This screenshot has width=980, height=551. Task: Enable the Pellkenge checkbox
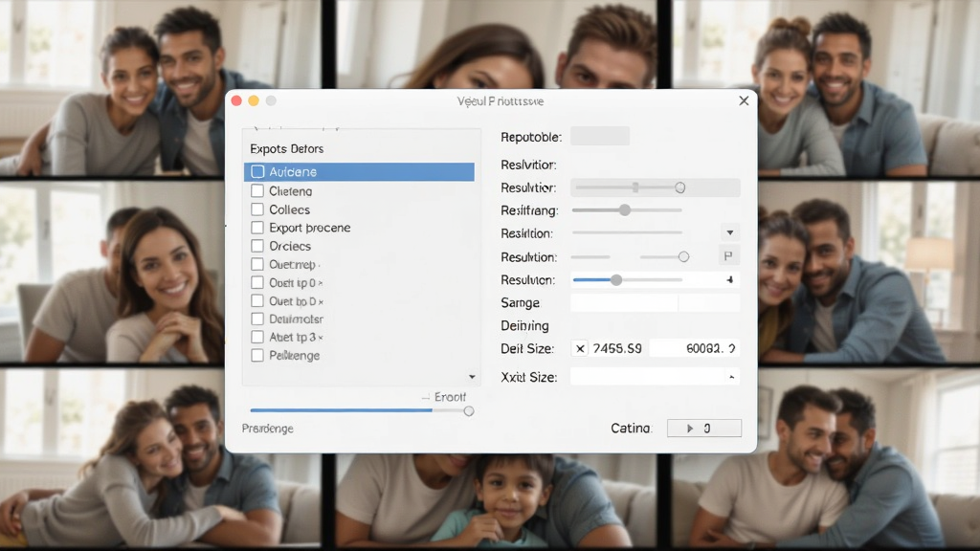click(x=257, y=356)
